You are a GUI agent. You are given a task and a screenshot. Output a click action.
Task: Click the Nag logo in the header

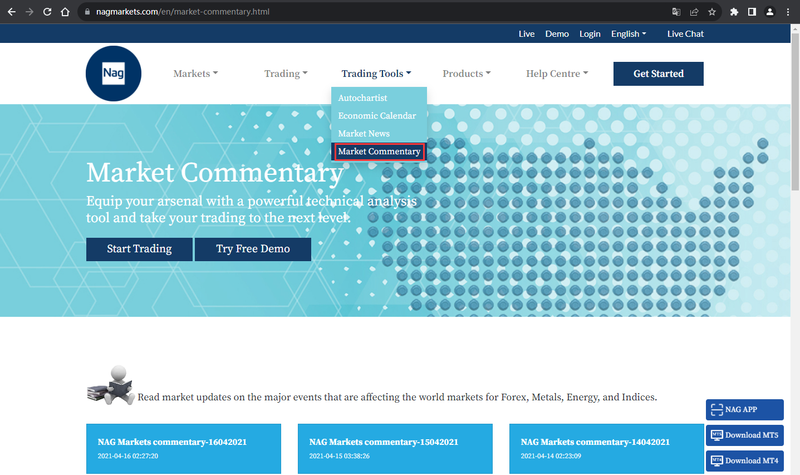[x=113, y=73]
